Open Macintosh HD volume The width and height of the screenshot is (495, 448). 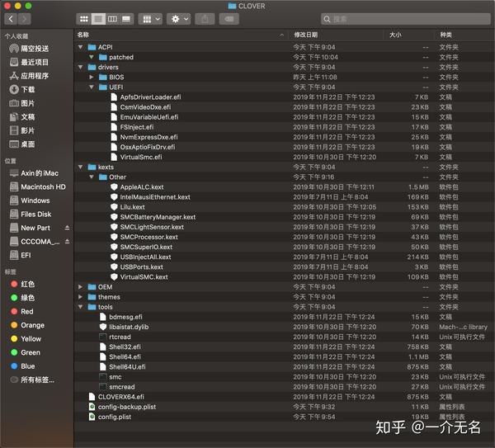click(x=38, y=187)
